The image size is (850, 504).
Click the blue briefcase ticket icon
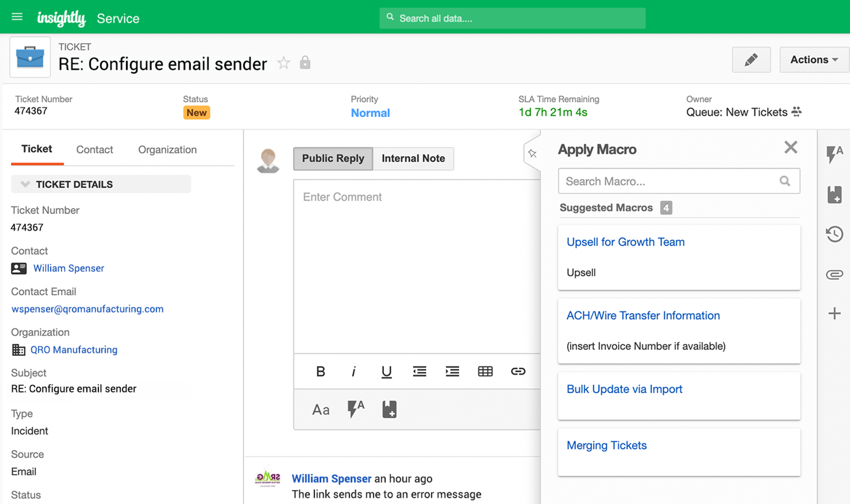coord(30,57)
